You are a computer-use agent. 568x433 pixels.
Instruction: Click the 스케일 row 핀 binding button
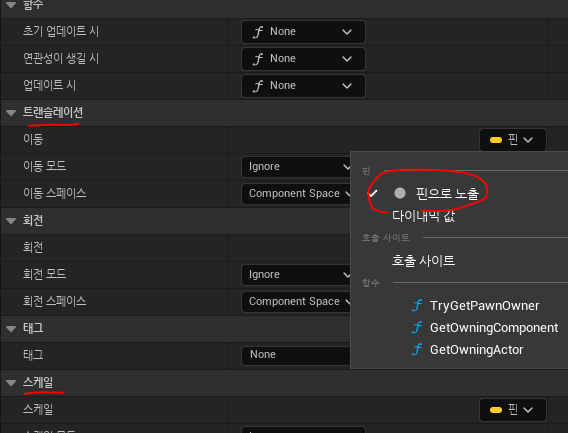pyautogui.click(x=513, y=410)
